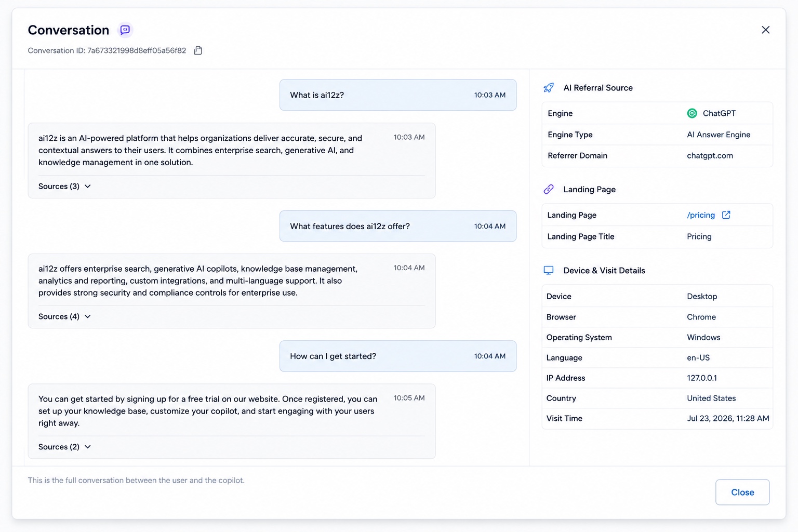Expand Sources (4) under features answer
The image size is (798, 532).
[x=65, y=317]
